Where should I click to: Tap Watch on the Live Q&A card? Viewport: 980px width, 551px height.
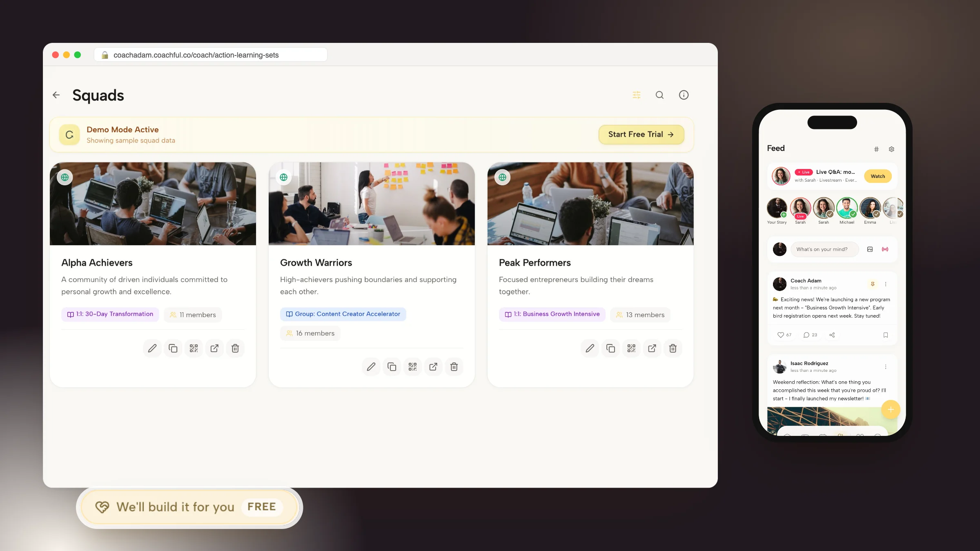(878, 176)
